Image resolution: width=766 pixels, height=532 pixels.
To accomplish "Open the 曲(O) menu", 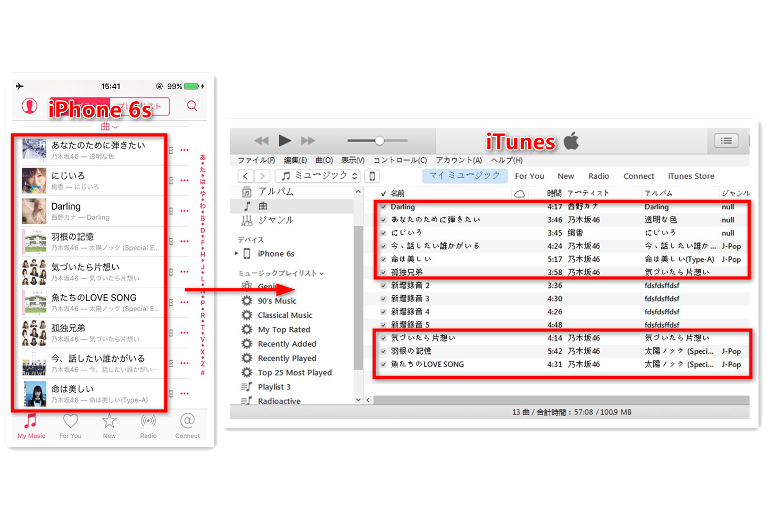I will [x=324, y=160].
